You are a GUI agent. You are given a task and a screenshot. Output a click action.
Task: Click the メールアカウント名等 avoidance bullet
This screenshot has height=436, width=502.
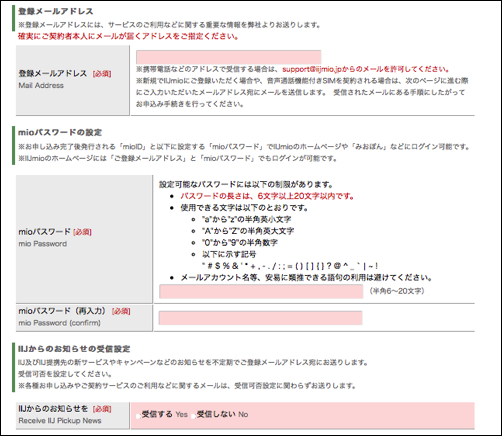[306, 278]
